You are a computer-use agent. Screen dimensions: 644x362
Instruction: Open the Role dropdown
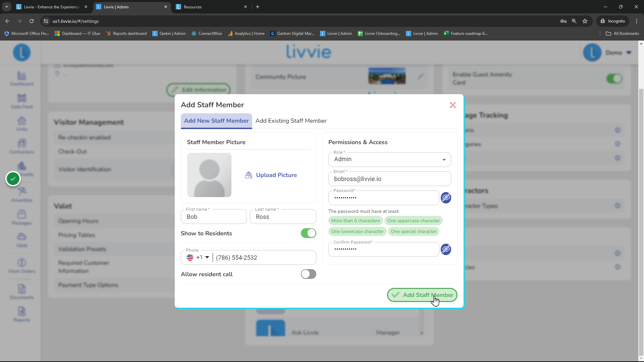(x=389, y=160)
